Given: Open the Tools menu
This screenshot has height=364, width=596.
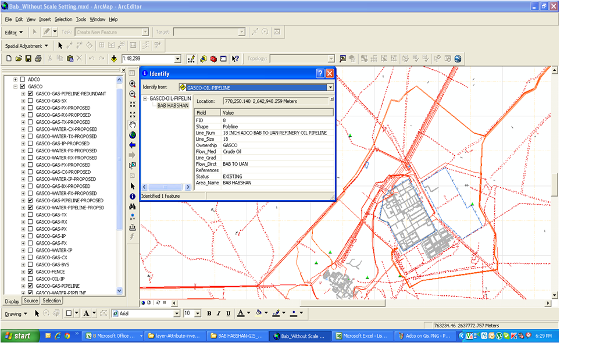Looking at the screenshot, I should pos(81,19).
